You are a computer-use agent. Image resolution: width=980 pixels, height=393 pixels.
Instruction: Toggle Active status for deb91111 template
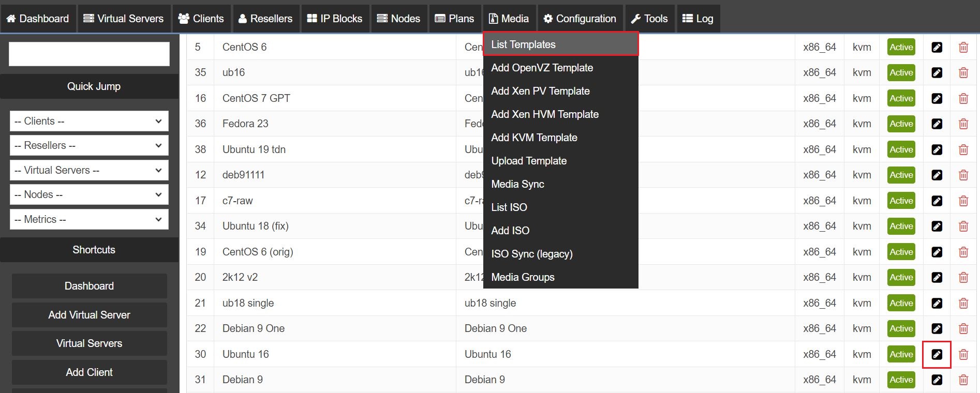(901, 175)
